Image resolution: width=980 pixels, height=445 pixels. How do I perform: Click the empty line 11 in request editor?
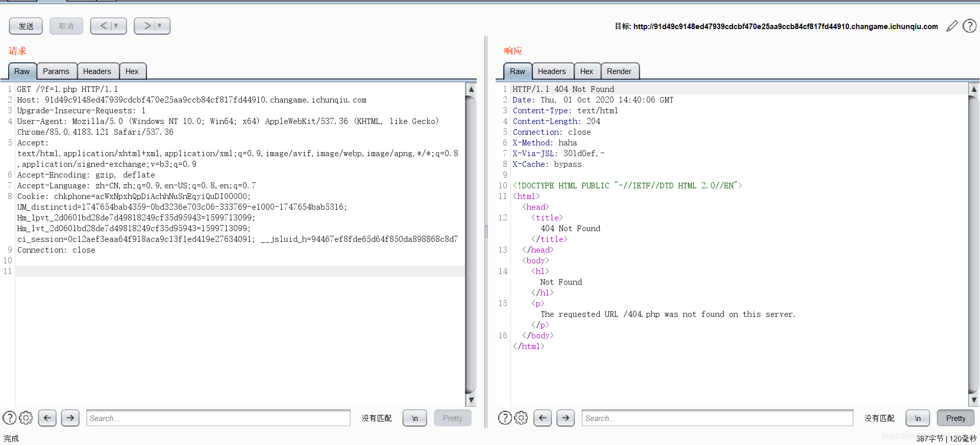(240, 271)
